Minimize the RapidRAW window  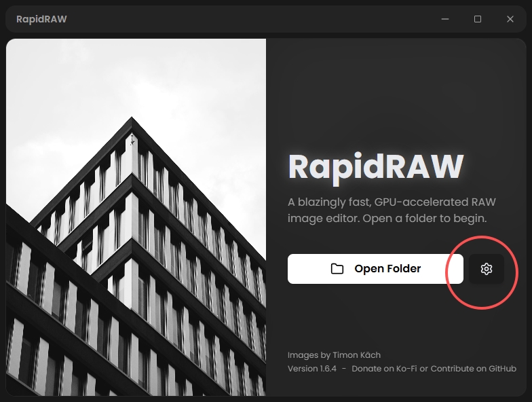tap(445, 19)
